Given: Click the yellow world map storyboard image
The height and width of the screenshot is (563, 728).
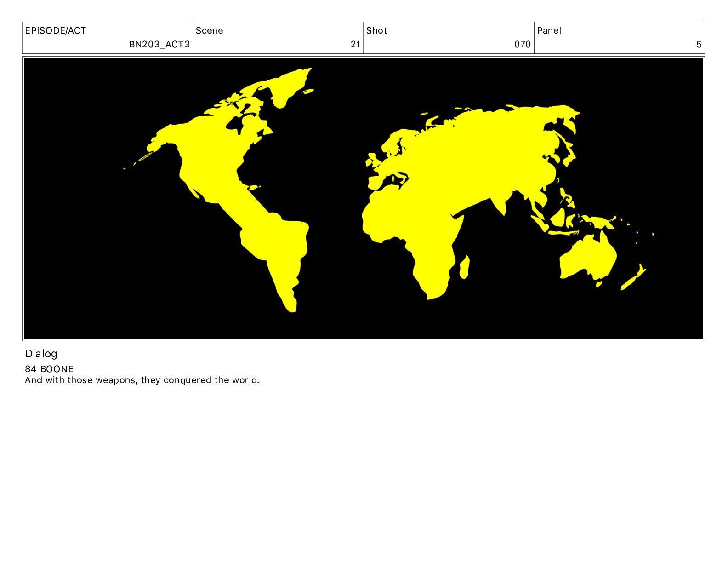Looking at the screenshot, I should tap(363, 199).
